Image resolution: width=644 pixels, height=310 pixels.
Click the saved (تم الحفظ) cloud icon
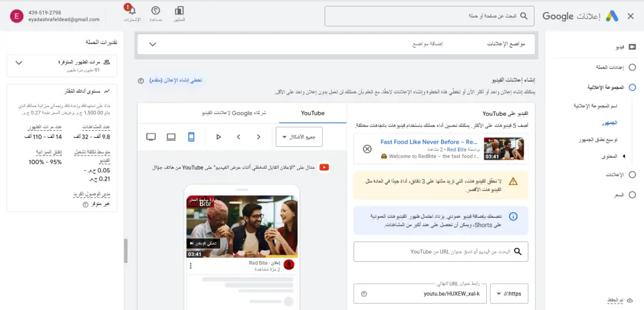click(630, 300)
